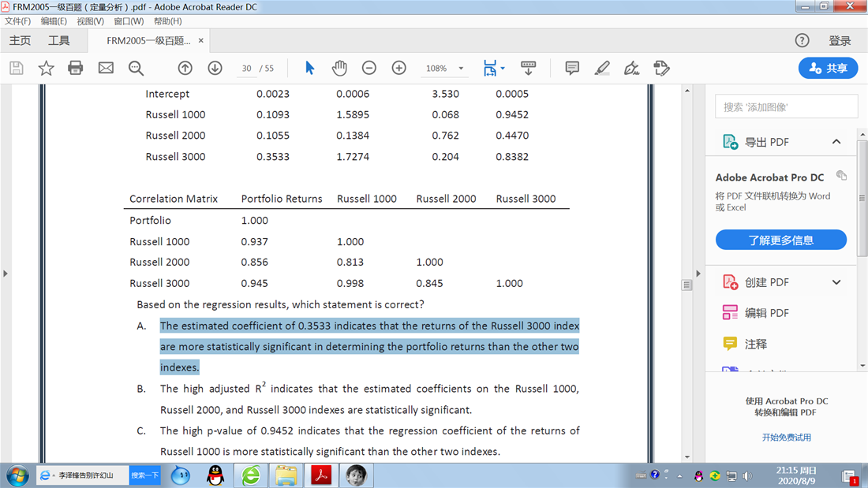Image resolution: width=868 pixels, height=488 pixels.
Task: Select the FRM2005一级百题 document tab
Action: (x=148, y=41)
